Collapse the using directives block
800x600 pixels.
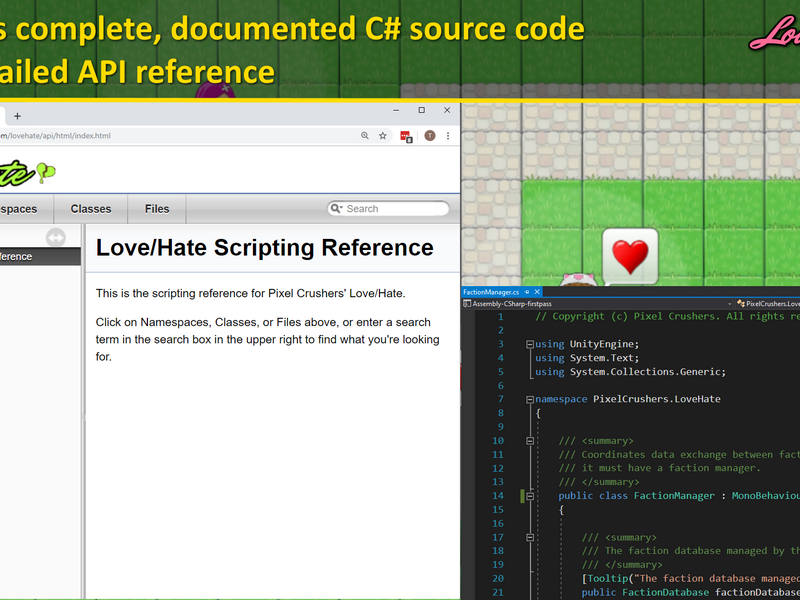point(530,344)
